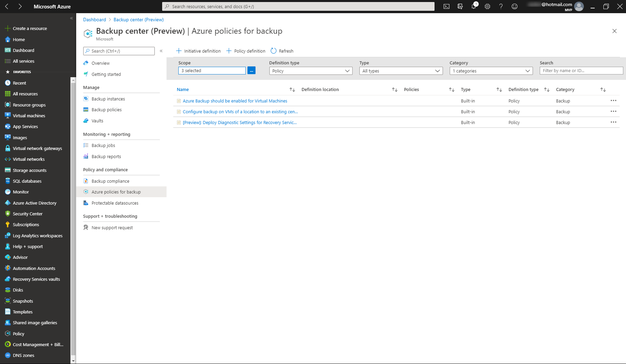Close the Backup center blade

click(x=614, y=31)
